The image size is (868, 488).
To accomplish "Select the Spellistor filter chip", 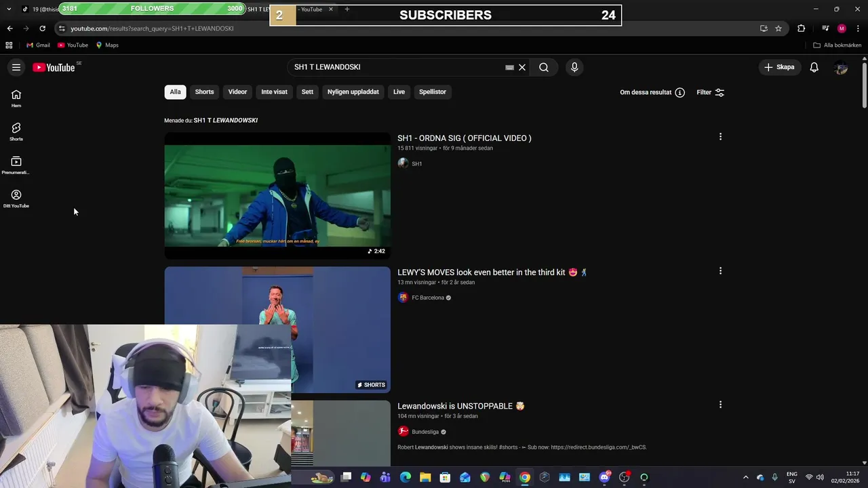I will [x=433, y=91].
